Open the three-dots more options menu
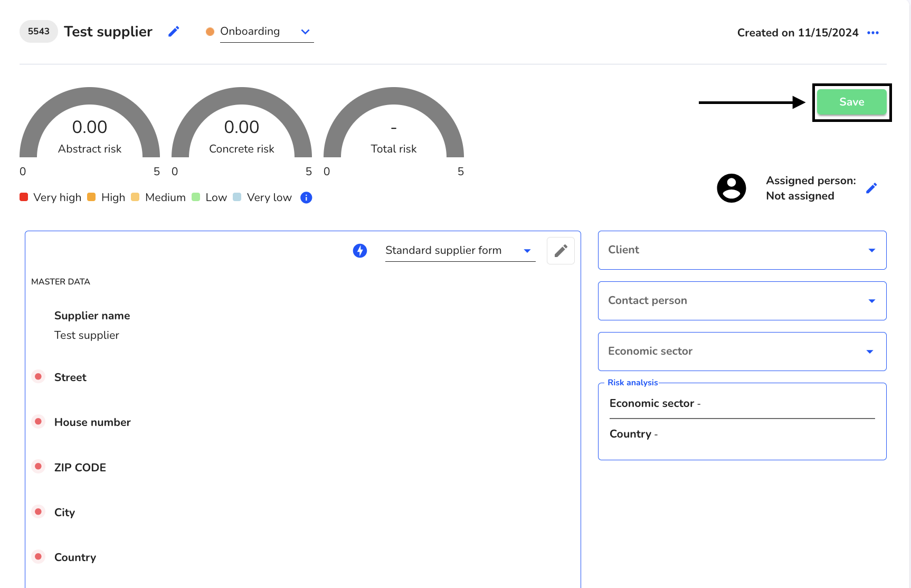The image size is (911, 588). click(x=873, y=33)
